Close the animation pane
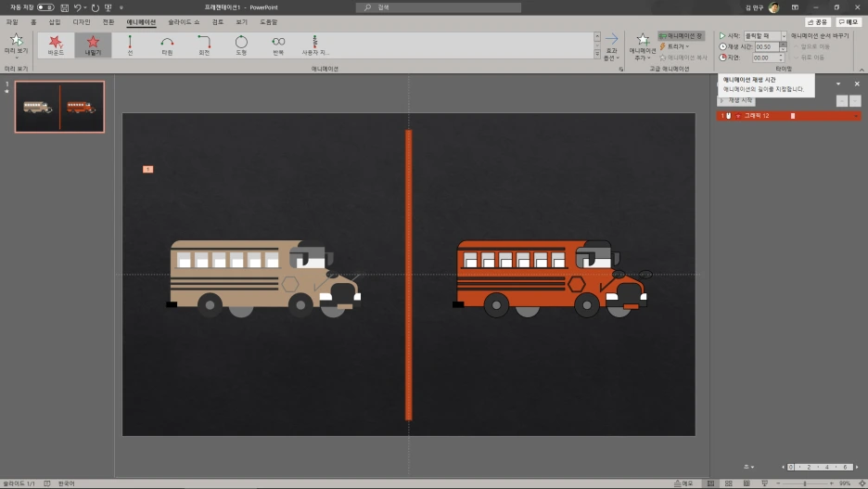 tap(857, 84)
